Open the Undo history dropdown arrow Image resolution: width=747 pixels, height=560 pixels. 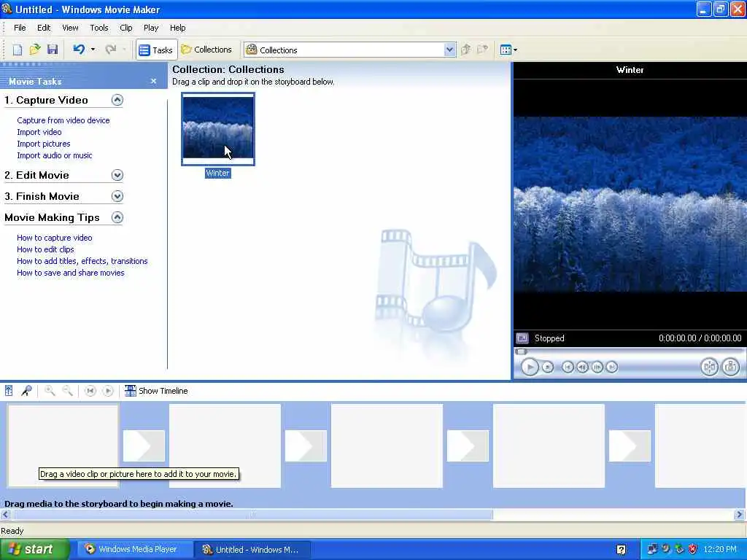pyautogui.click(x=93, y=50)
